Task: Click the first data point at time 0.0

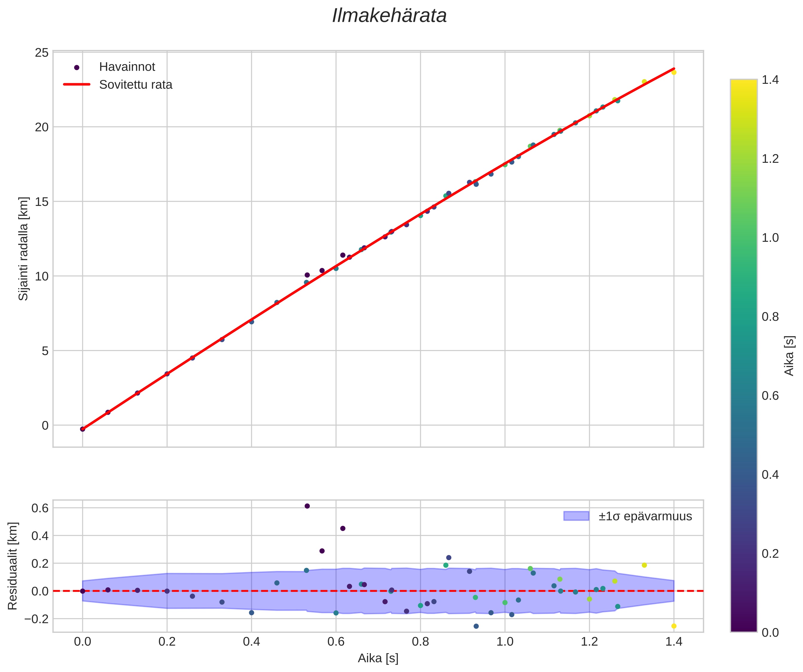Action: coord(83,429)
